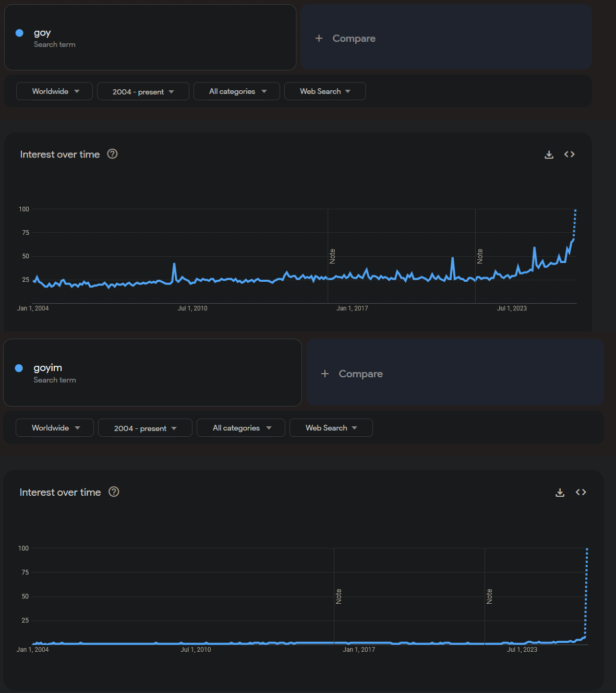Click 'Jul 1, 2023' label under goy chart
The image size is (616, 693).
pyautogui.click(x=512, y=308)
